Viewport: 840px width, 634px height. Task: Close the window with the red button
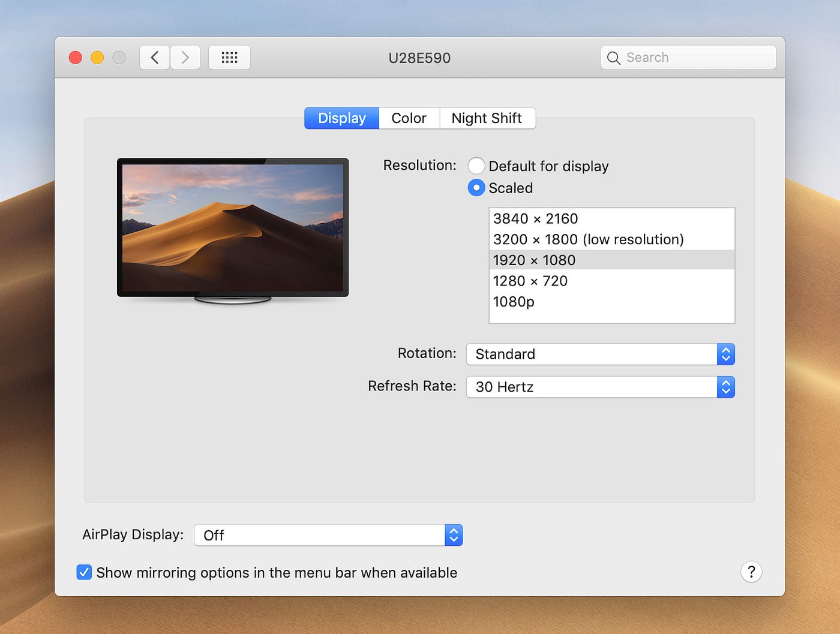[x=76, y=58]
